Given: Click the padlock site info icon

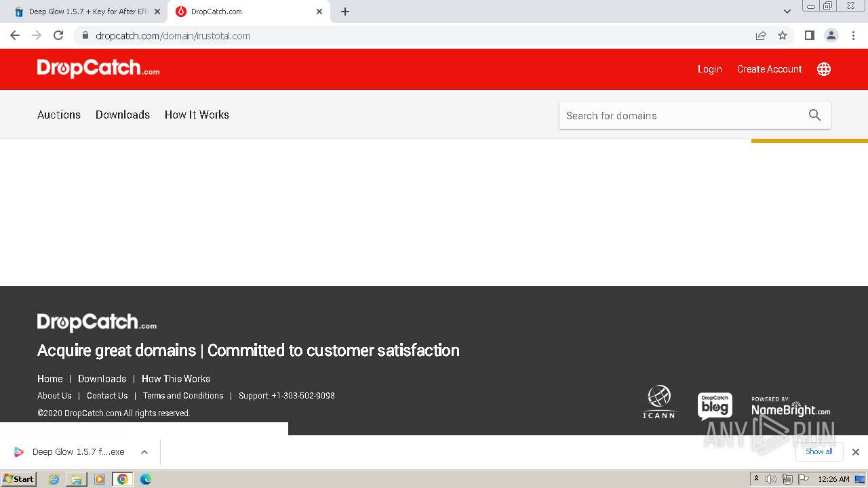Looking at the screenshot, I should [x=85, y=35].
